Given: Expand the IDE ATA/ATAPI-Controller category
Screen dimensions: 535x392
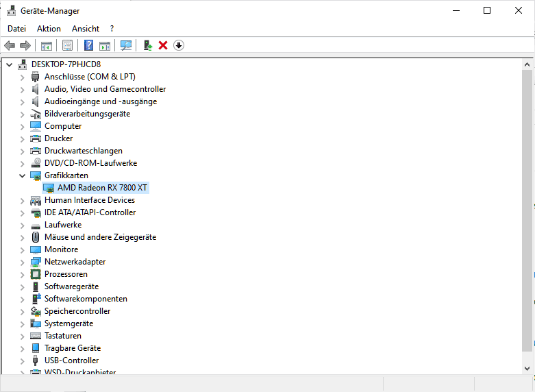Looking at the screenshot, I should (x=22, y=213).
